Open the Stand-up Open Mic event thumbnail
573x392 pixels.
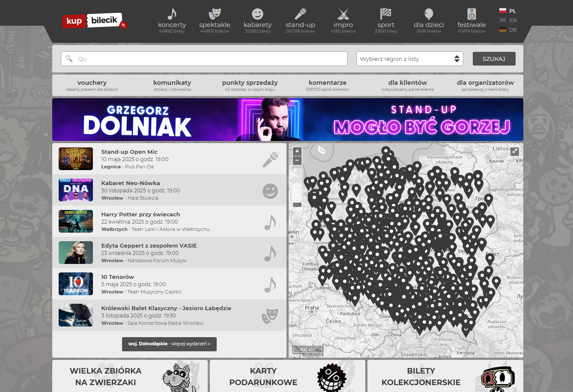(76, 159)
